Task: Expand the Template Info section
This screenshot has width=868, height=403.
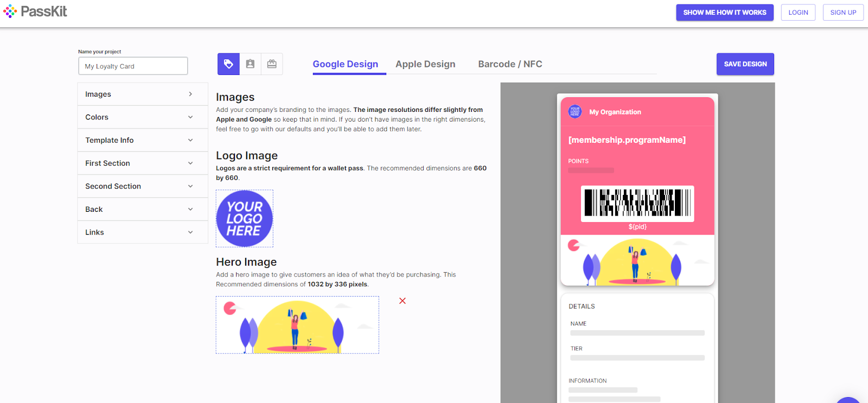Action: point(143,140)
